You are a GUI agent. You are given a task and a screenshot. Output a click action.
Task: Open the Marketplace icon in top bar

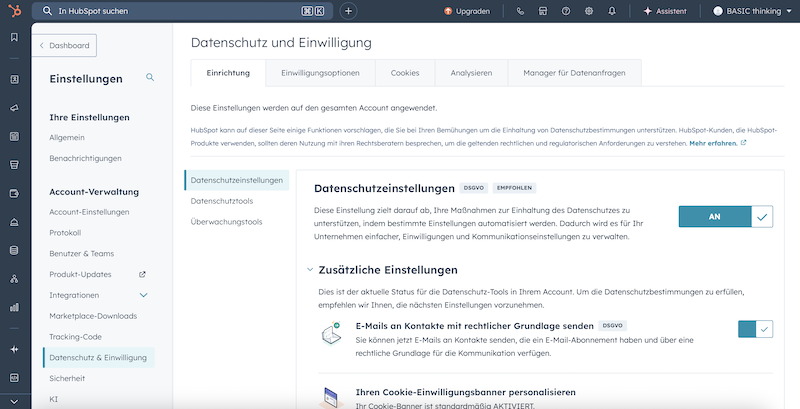[543, 11]
